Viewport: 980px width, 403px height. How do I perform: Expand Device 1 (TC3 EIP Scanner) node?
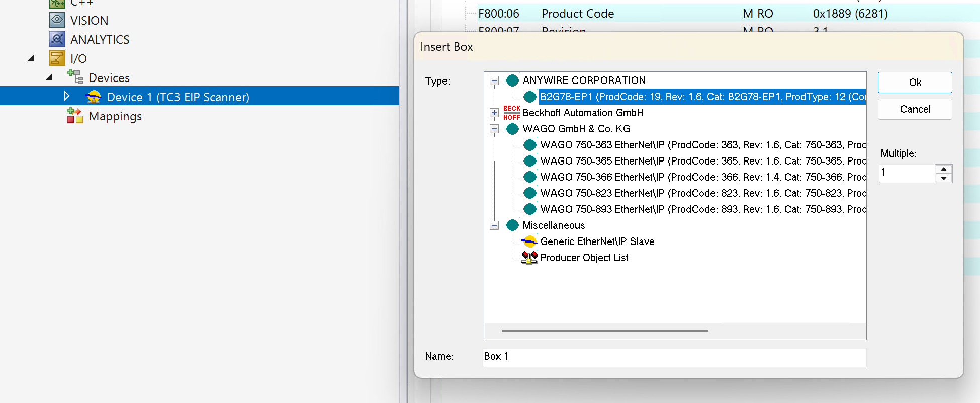coord(67,96)
